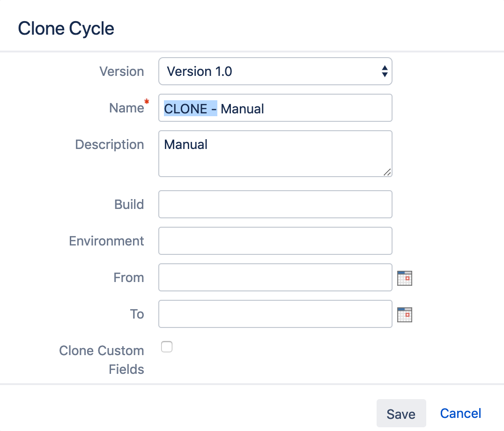The image size is (504, 431).
Task: Click the Environment input box
Action: (275, 241)
